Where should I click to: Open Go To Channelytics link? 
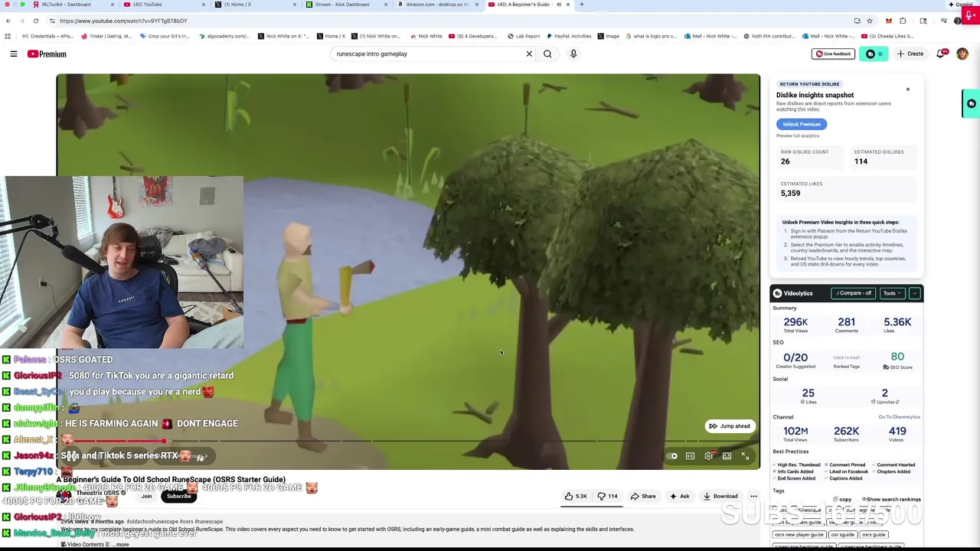[x=899, y=417]
